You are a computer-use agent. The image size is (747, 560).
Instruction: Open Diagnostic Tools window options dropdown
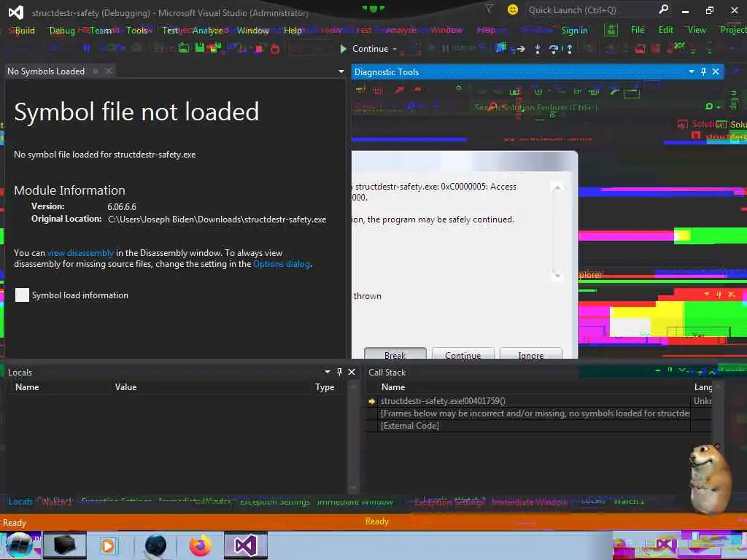point(692,71)
